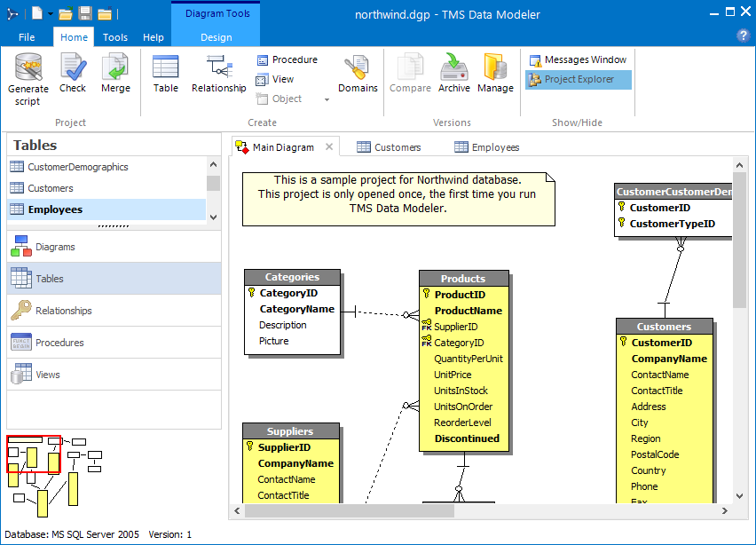The image size is (756, 545).
Task: Toggle the Project Explorer panel
Action: click(x=578, y=80)
